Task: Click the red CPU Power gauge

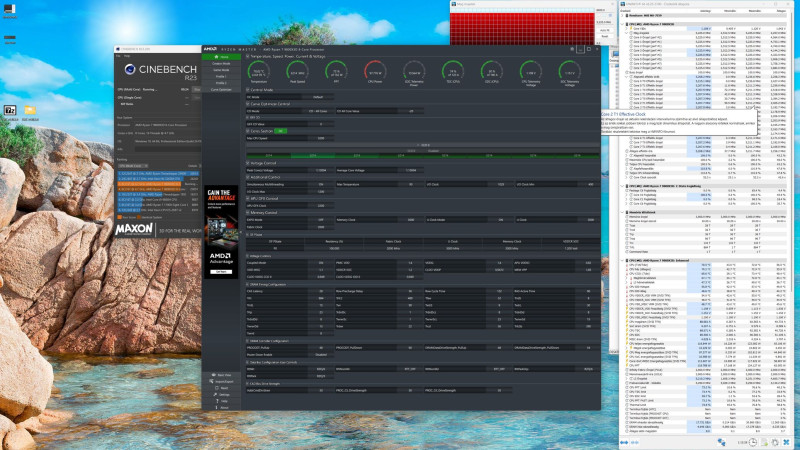Action: [375, 72]
